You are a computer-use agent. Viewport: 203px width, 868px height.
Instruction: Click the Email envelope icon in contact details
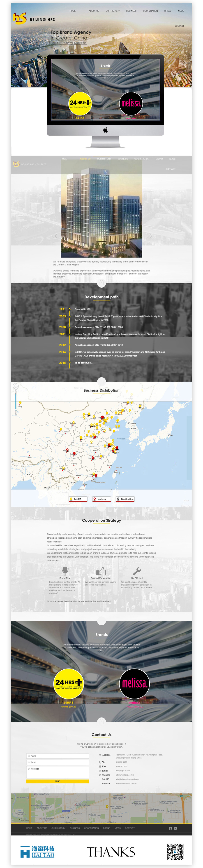[100, 771]
